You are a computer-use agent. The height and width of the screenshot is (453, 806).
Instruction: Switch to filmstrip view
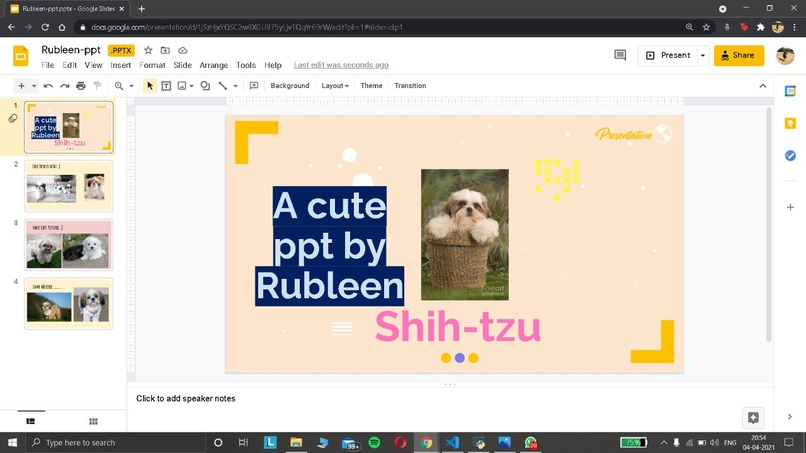click(31, 421)
